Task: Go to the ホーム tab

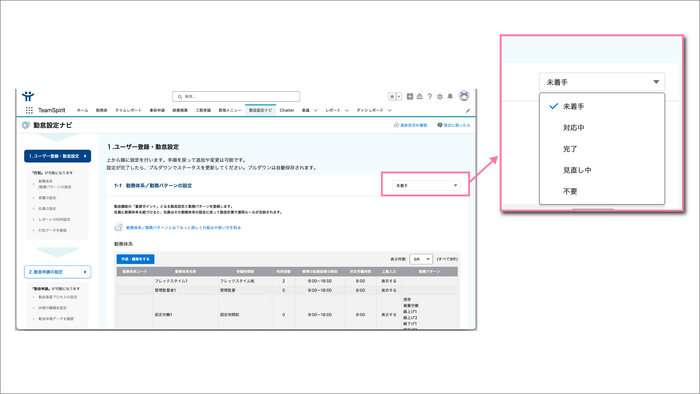Action: point(83,110)
